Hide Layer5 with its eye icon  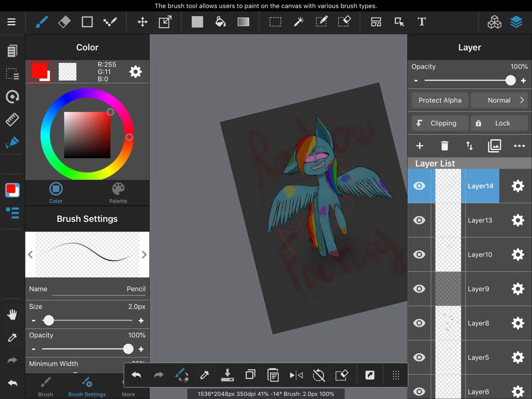pos(419,357)
